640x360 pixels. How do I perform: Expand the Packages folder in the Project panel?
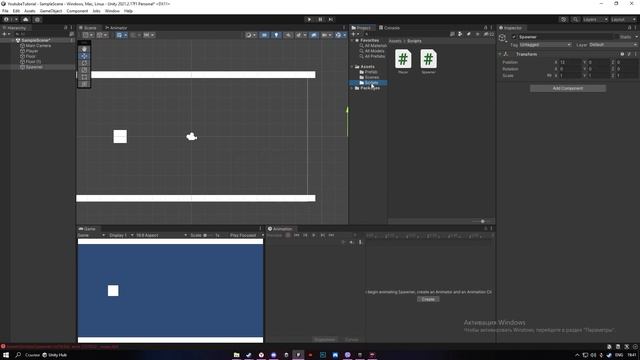(352, 88)
